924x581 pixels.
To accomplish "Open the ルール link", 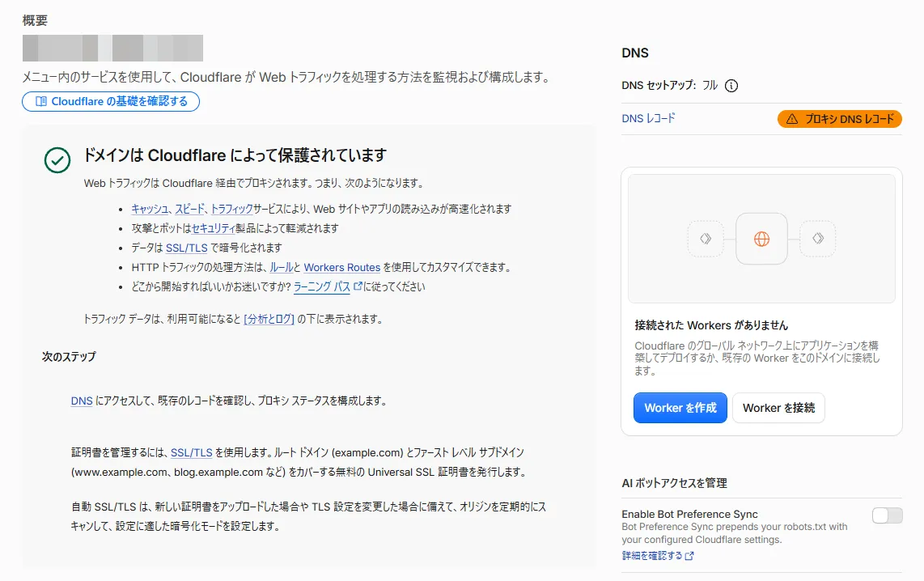I will point(281,268).
